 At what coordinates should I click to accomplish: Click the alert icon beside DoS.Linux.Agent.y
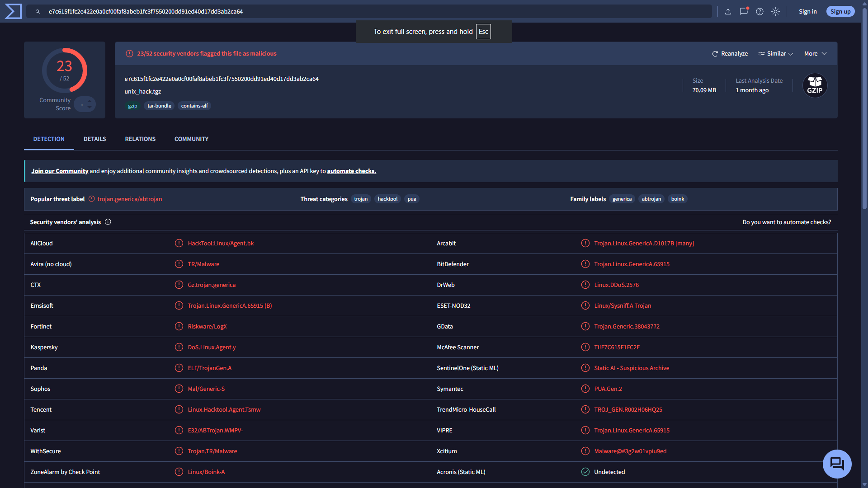point(179,347)
